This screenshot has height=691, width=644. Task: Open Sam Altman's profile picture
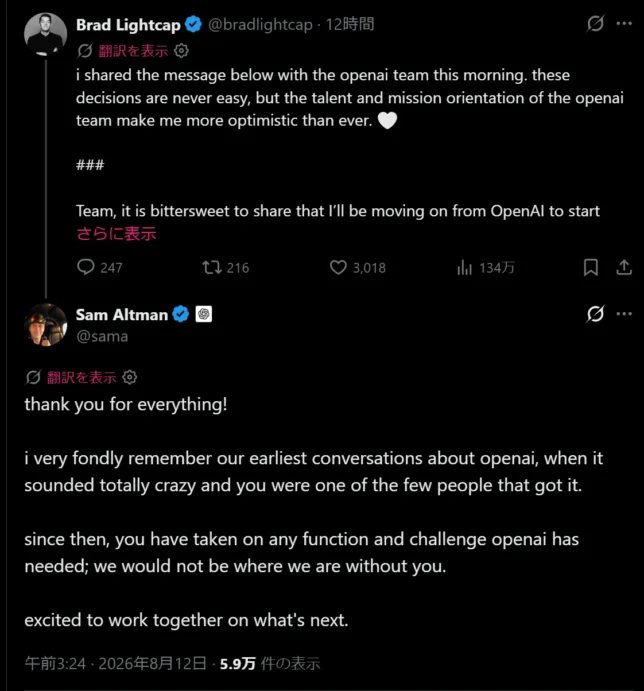pos(45,325)
